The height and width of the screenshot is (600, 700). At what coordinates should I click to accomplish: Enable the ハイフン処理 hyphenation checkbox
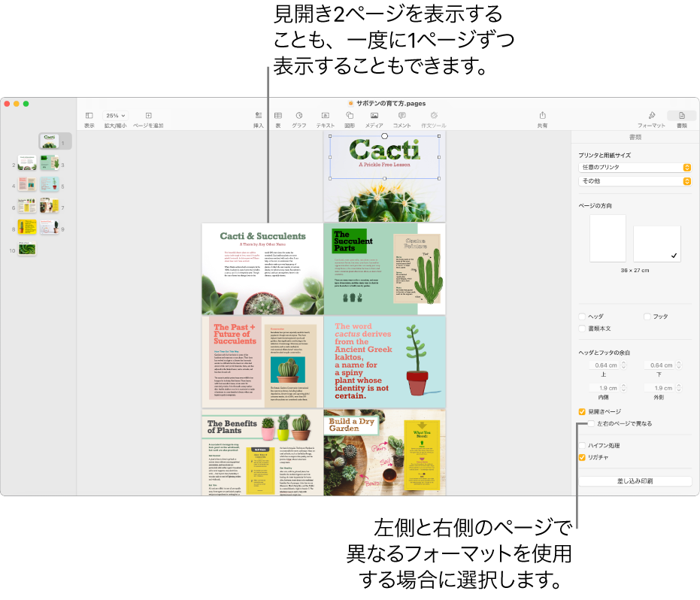pos(582,446)
